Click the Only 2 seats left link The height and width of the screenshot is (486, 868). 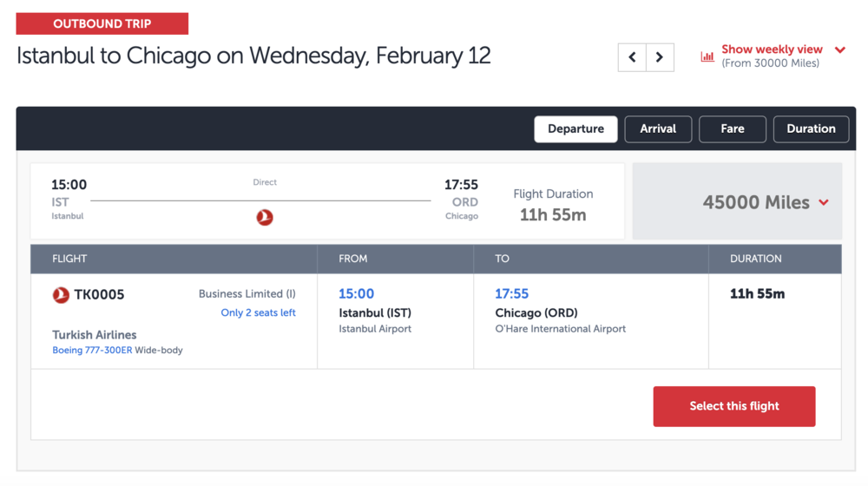point(258,312)
